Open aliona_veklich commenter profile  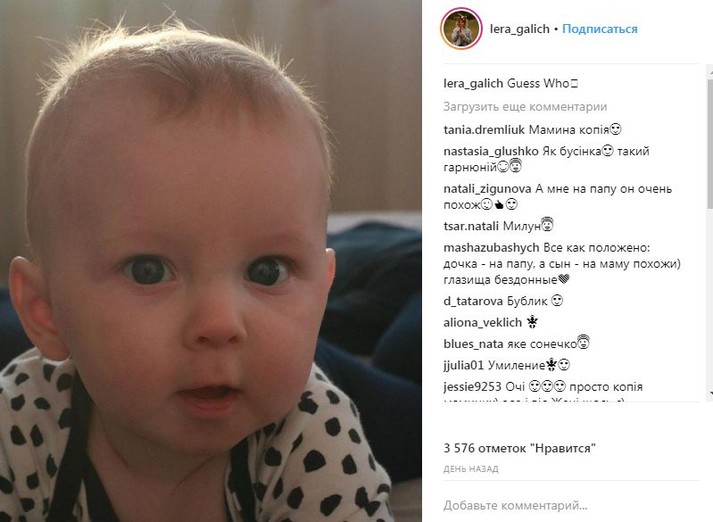click(482, 322)
